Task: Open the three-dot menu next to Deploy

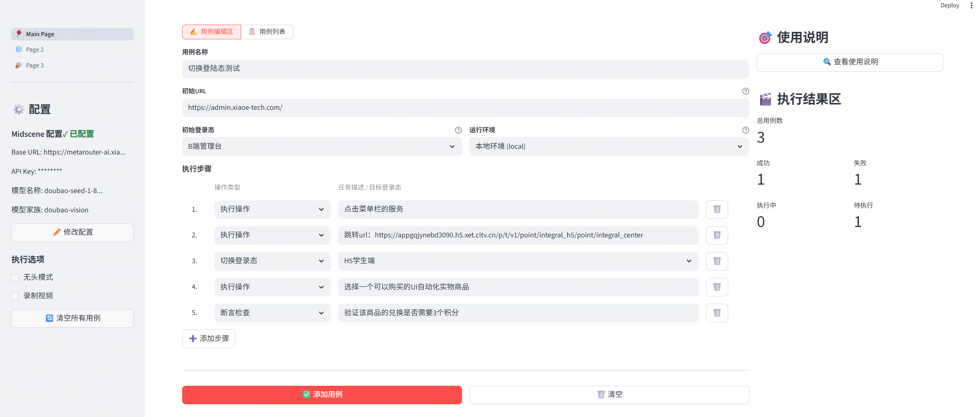Action: (971, 5)
